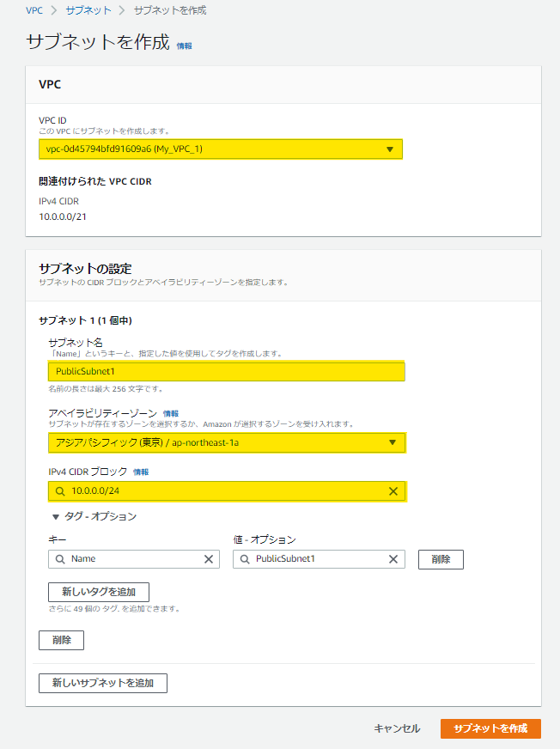Click キャンセル to abort subnet creation
Viewport: 560px width, 749px height.
click(399, 728)
